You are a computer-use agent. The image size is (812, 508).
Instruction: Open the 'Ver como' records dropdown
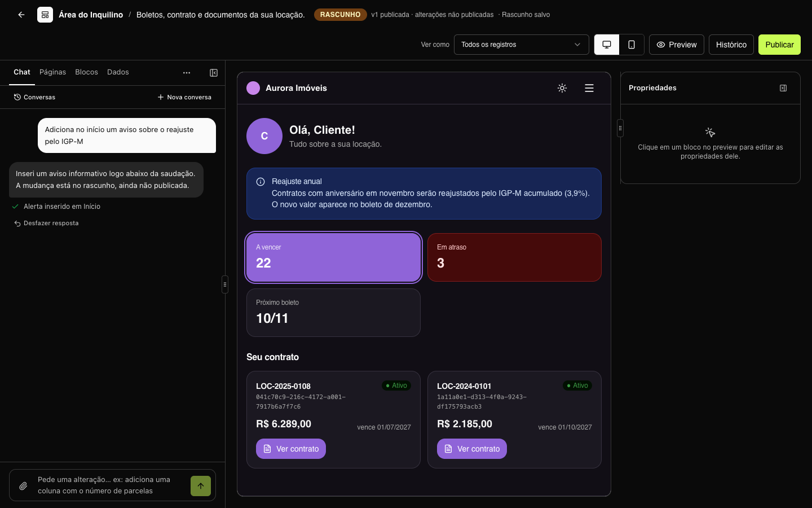point(521,45)
